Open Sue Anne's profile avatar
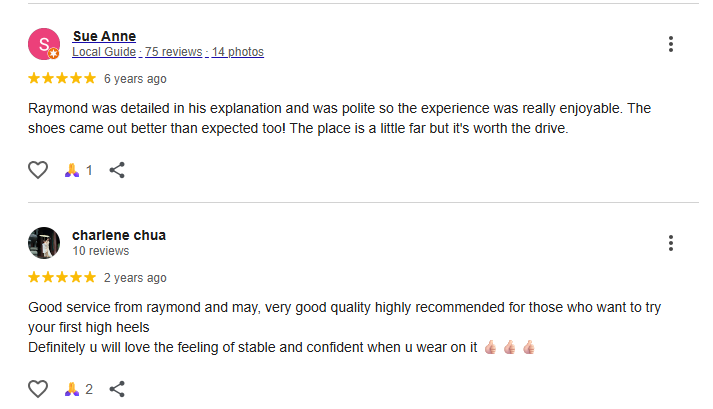This screenshot has height=409, width=713. point(44,44)
